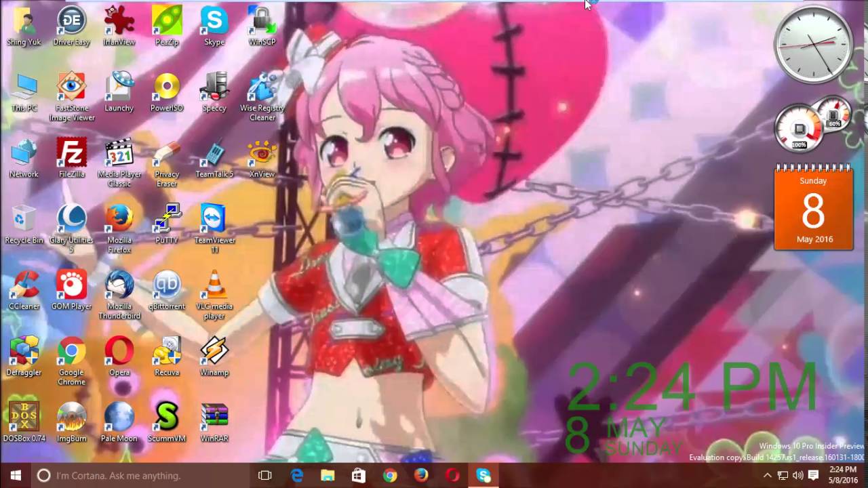The width and height of the screenshot is (868, 488).
Task: Select the PeaZip desktop icon
Action: [167, 27]
